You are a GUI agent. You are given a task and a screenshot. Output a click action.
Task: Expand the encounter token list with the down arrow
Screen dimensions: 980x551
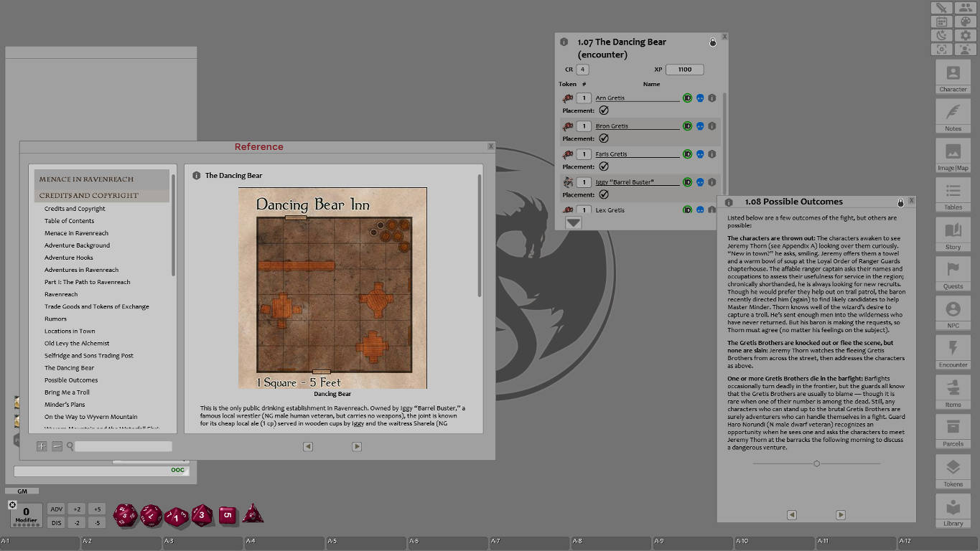572,222
